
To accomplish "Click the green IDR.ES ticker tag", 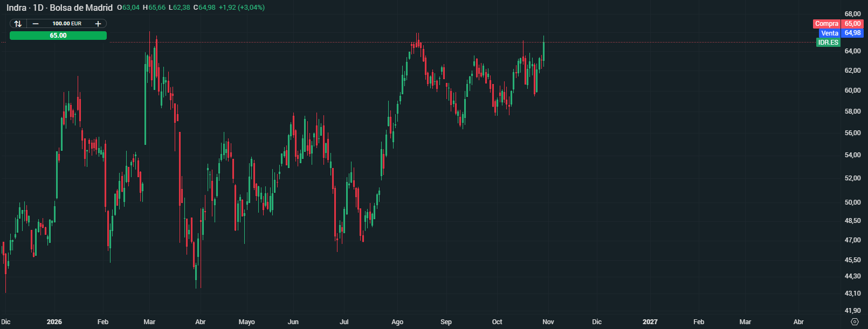I will 828,43.
